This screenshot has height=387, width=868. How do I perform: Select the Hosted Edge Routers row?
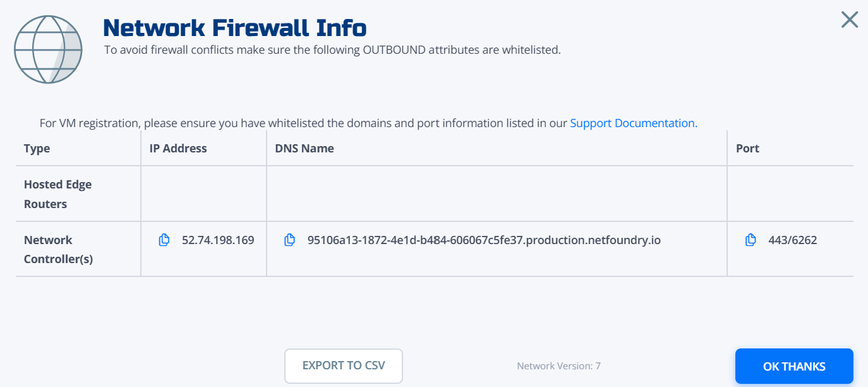pos(435,194)
